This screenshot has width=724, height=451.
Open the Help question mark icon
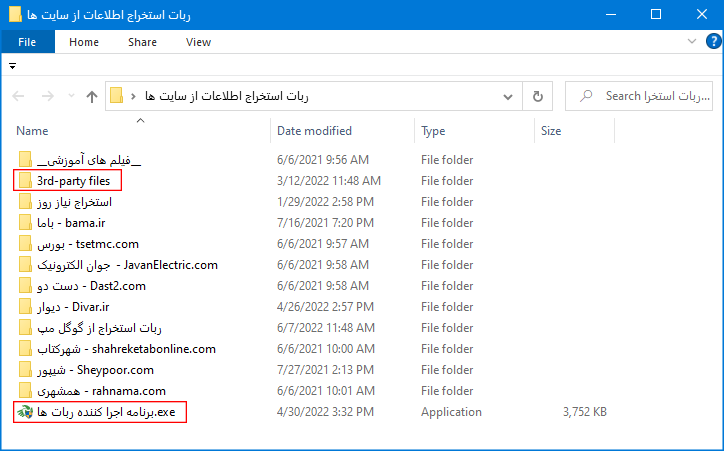tap(712, 42)
